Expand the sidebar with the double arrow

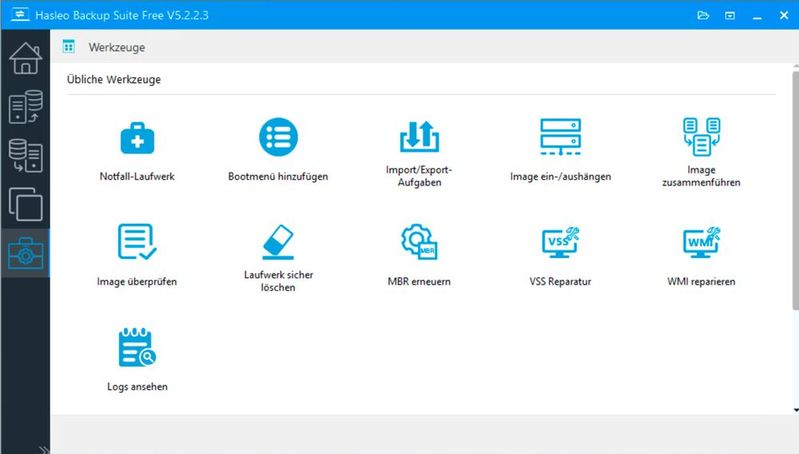point(44,449)
